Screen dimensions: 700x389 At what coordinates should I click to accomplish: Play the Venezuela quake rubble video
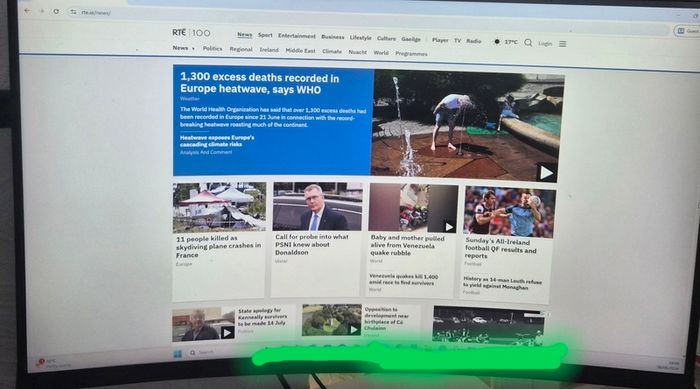pos(449,227)
